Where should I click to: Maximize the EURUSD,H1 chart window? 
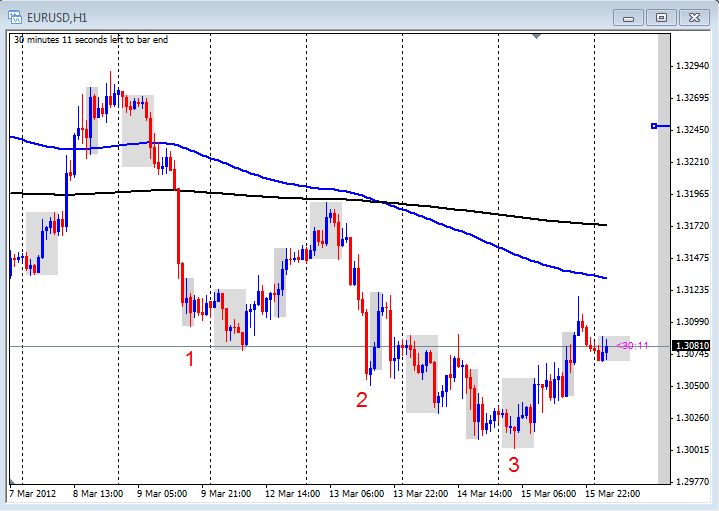tap(661, 18)
